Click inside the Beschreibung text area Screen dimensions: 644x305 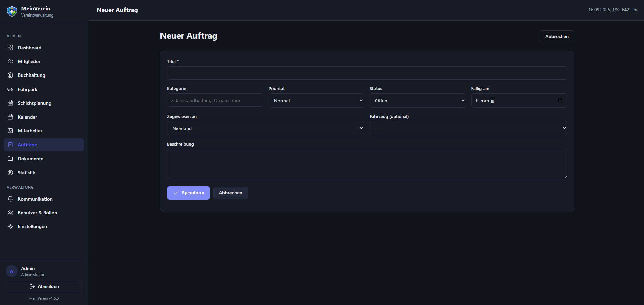click(367, 164)
